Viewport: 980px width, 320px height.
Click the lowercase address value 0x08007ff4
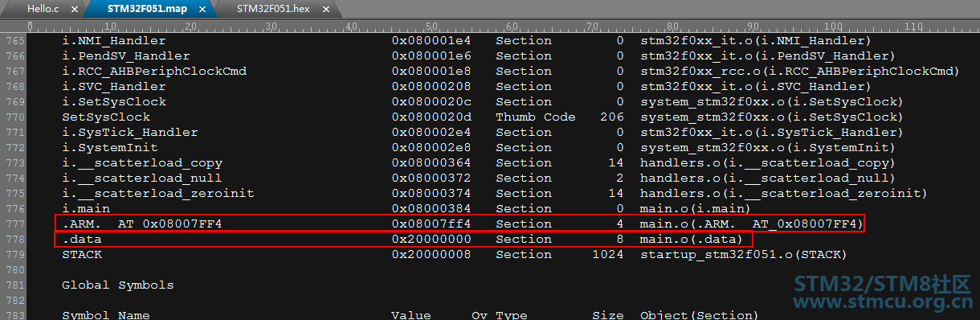click(431, 224)
